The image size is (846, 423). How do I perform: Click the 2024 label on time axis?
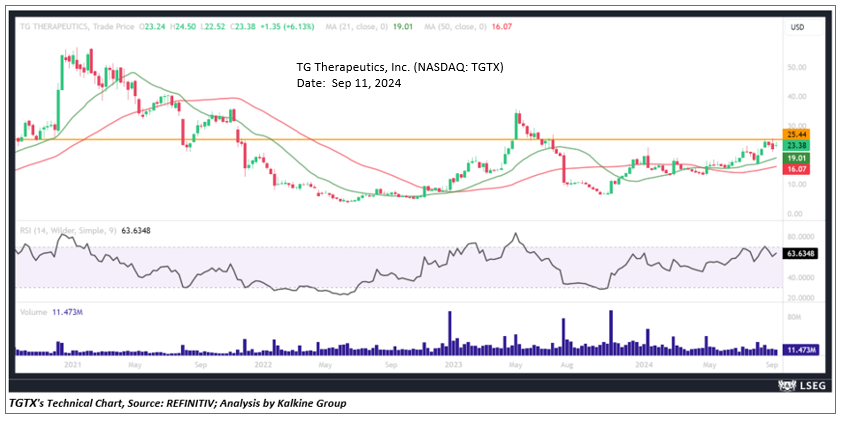coord(644,365)
